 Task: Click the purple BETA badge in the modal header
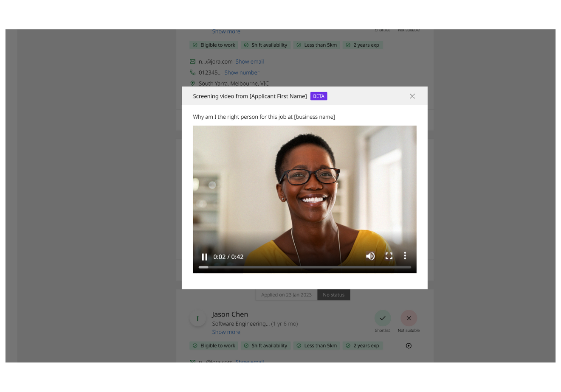click(319, 96)
